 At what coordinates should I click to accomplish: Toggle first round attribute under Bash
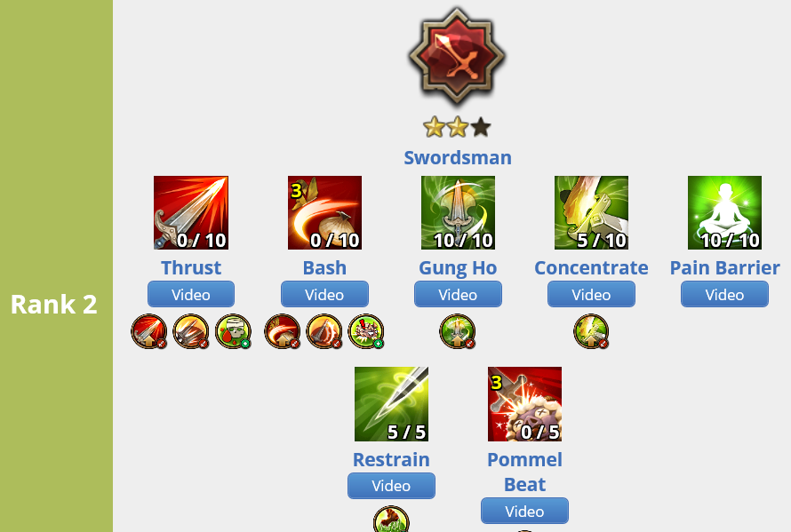coord(283,331)
